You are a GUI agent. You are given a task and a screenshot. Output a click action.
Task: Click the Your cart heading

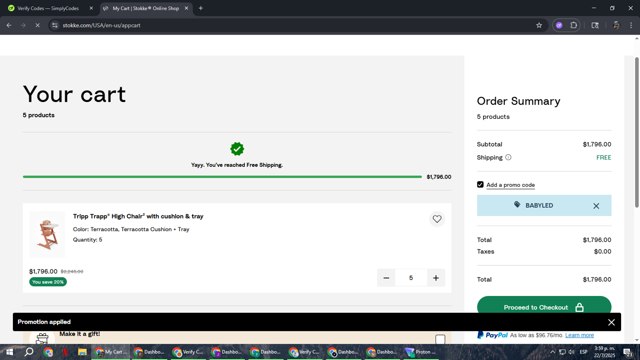(x=74, y=94)
